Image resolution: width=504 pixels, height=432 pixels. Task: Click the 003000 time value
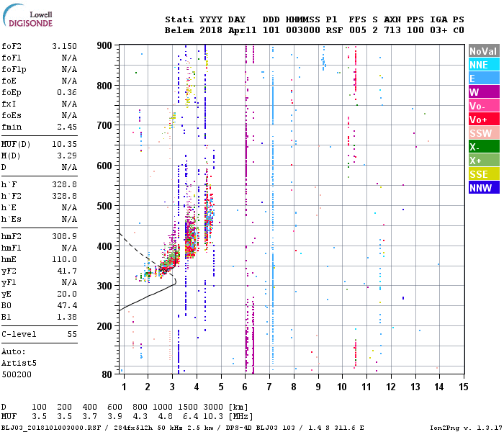(303, 30)
